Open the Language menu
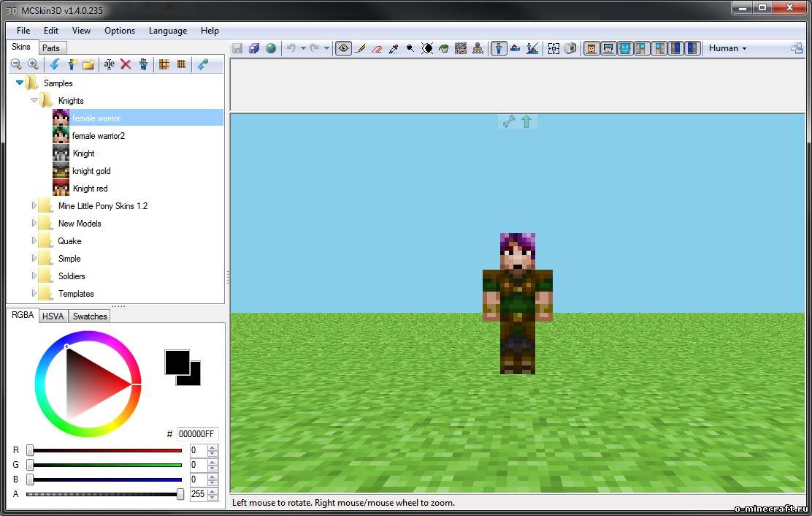 [167, 31]
